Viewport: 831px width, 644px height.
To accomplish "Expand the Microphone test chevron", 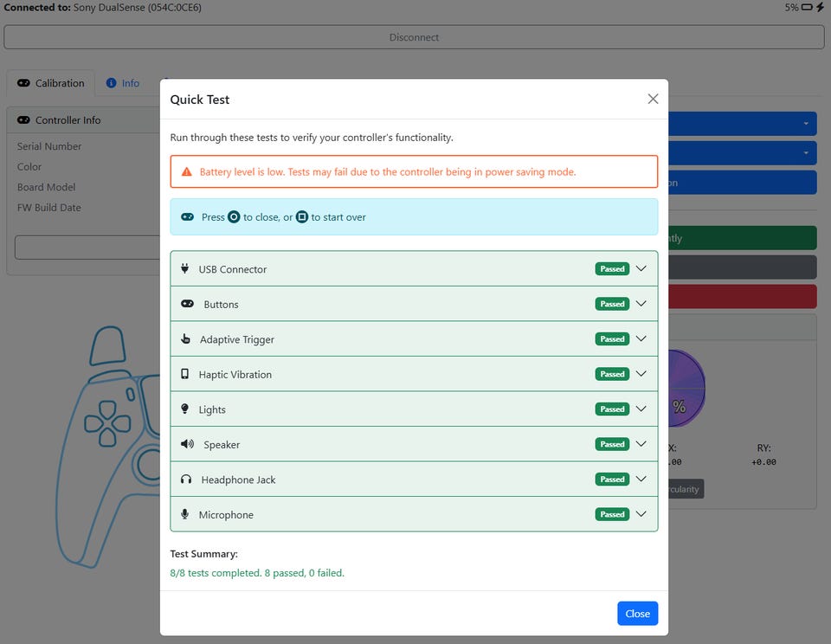I will click(641, 513).
